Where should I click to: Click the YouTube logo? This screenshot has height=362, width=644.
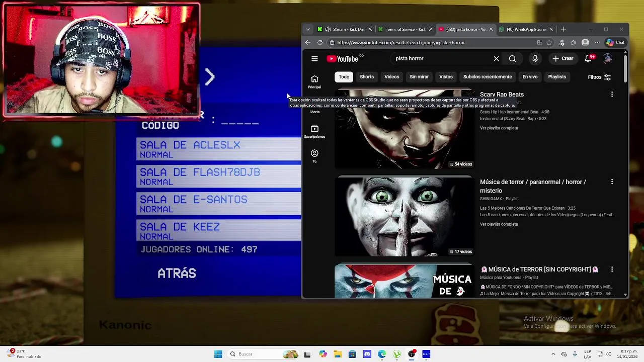pos(343,59)
